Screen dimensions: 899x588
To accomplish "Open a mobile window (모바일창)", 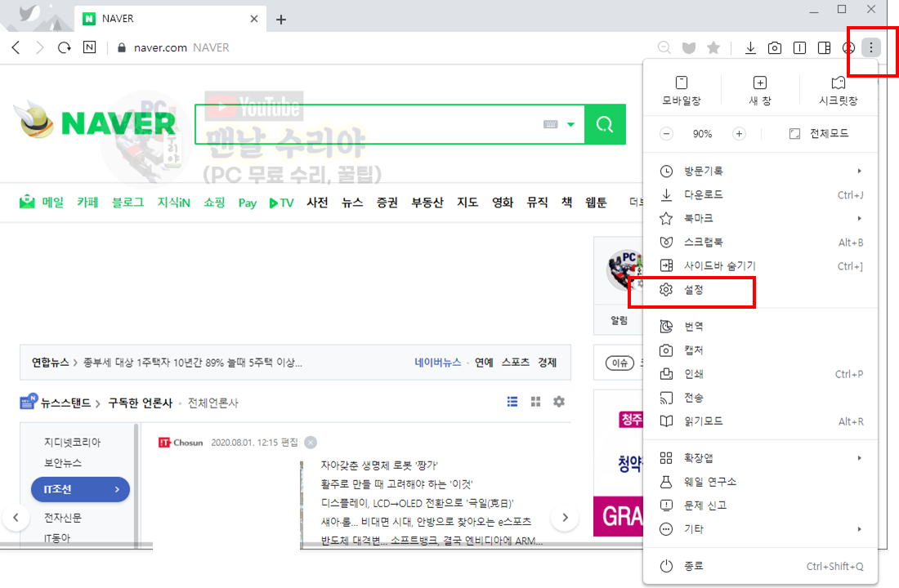I will (681, 91).
